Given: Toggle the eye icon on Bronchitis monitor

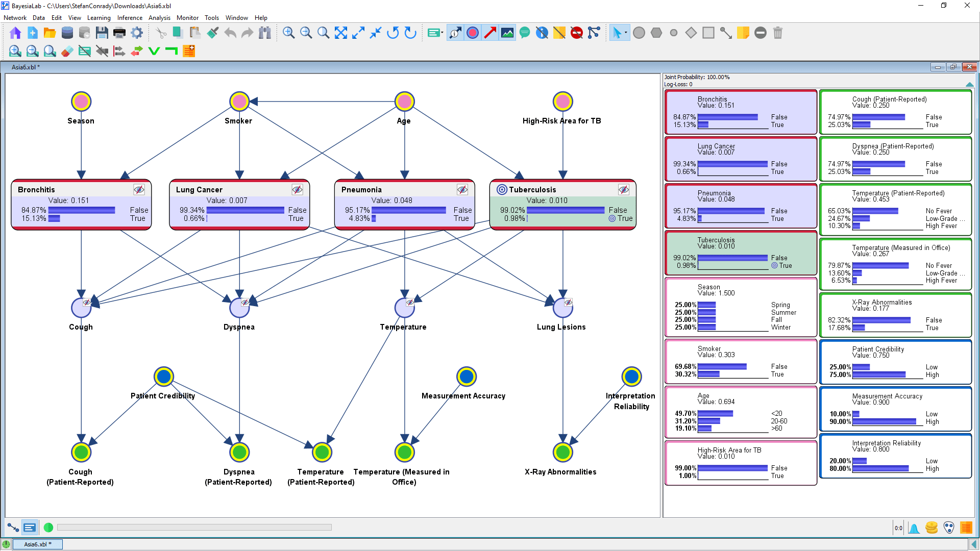Looking at the screenshot, I should [139, 190].
